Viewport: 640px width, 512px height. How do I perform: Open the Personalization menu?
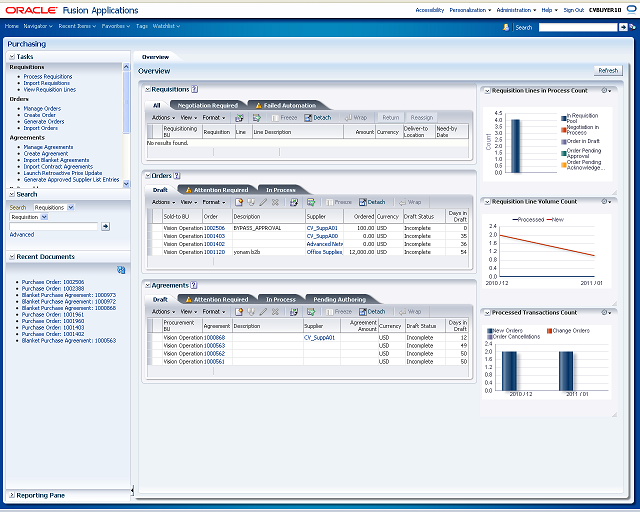click(470, 10)
